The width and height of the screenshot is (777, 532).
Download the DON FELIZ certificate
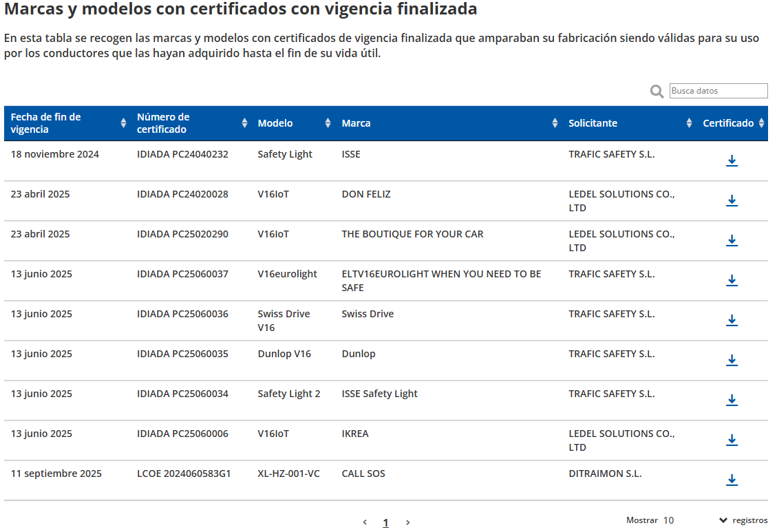tap(732, 200)
